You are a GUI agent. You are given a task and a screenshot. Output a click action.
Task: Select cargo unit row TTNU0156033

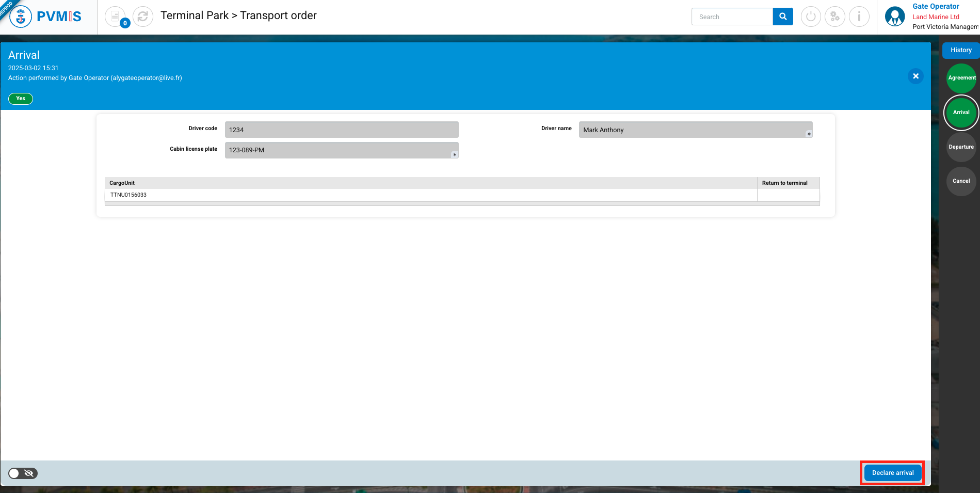[128, 195]
